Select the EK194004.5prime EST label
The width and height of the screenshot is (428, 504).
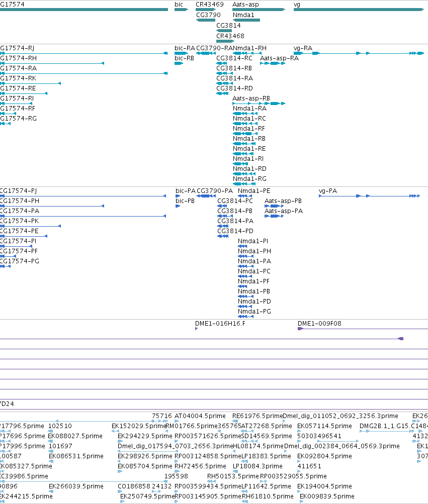coord(324,486)
